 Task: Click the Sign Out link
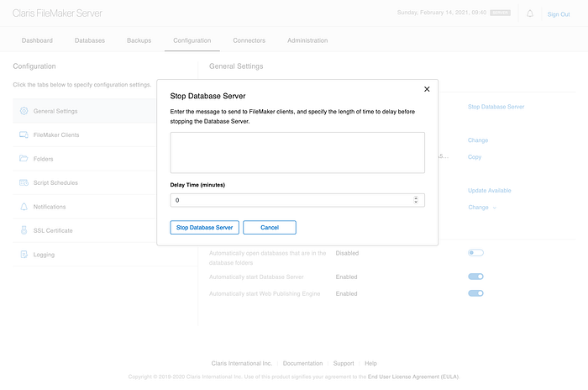click(558, 14)
